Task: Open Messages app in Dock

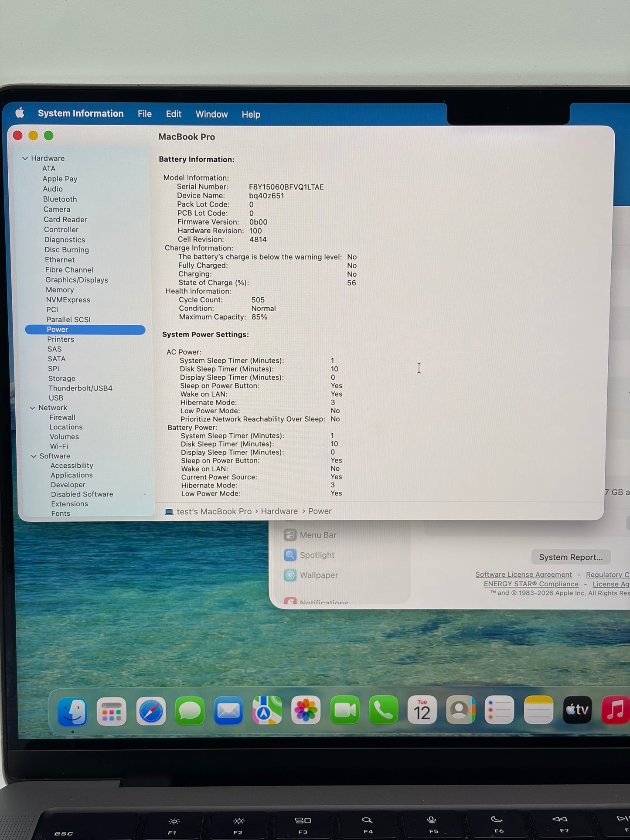Action: (190, 711)
